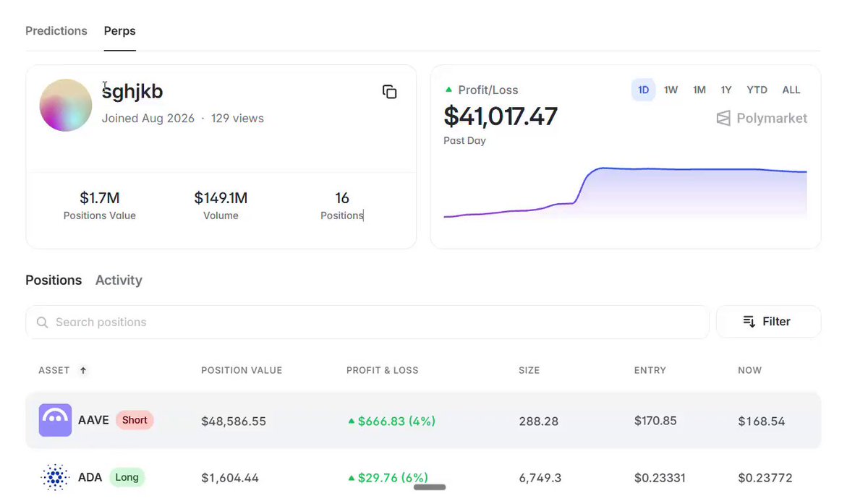Select the Perps tab
This screenshot has width=868, height=501.
tap(120, 31)
